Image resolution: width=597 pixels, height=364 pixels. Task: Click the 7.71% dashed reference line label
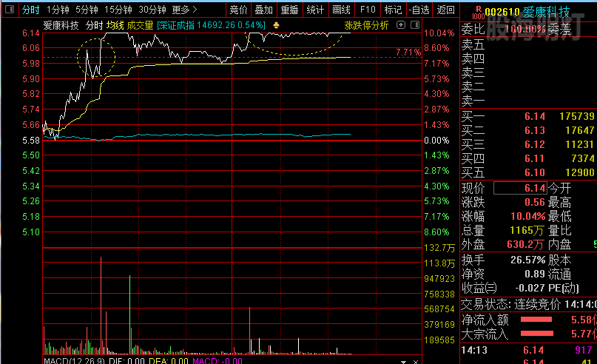coord(408,53)
